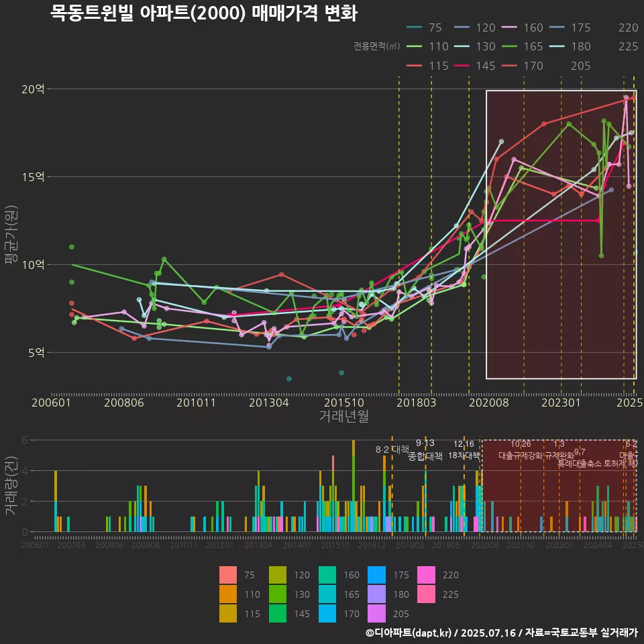This screenshot has height=644, width=644.
Task: Click 201304 on the price chart x-axis
Action: coord(268,402)
